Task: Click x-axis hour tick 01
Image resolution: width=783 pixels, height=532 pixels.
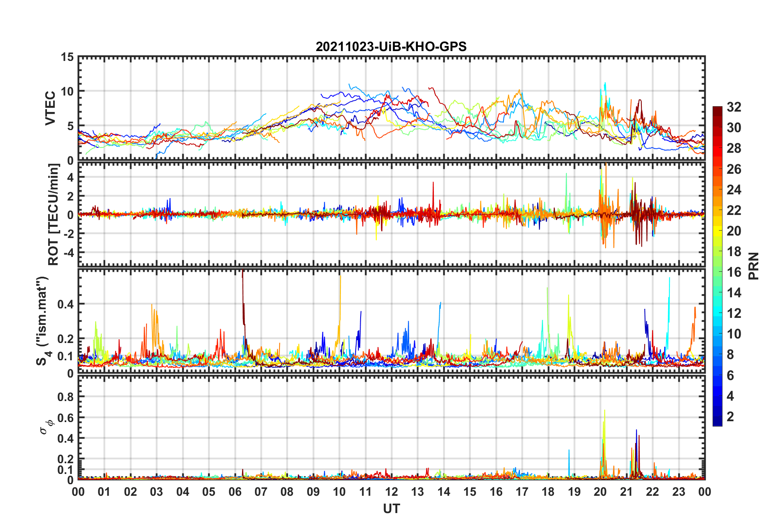Action: click(104, 492)
